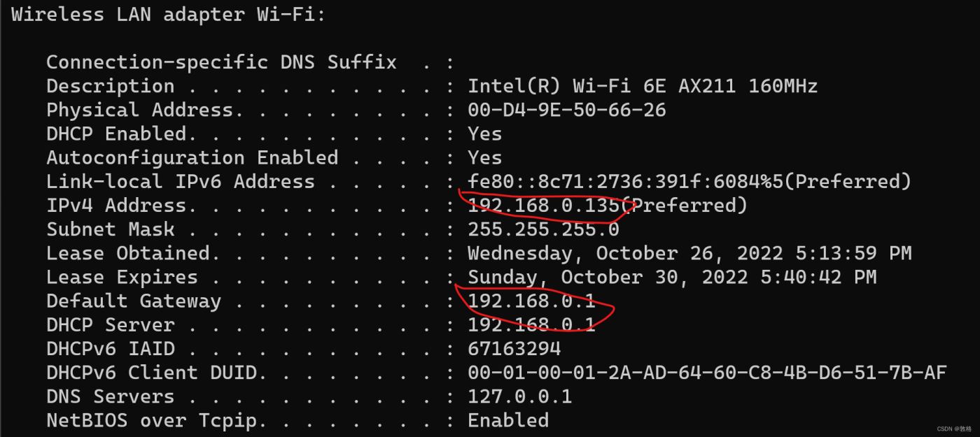Click the Subnet Mask value 255.255.255.0
980x437 pixels.
point(543,229)
